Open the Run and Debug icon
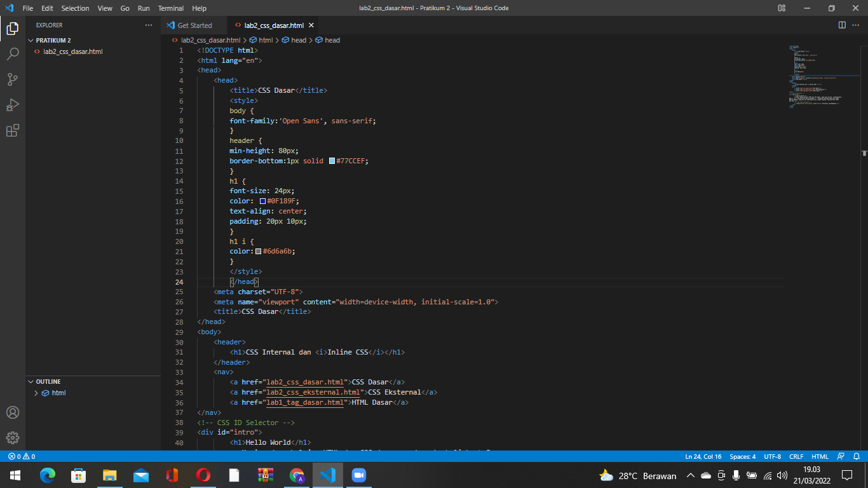 [13, 104]
